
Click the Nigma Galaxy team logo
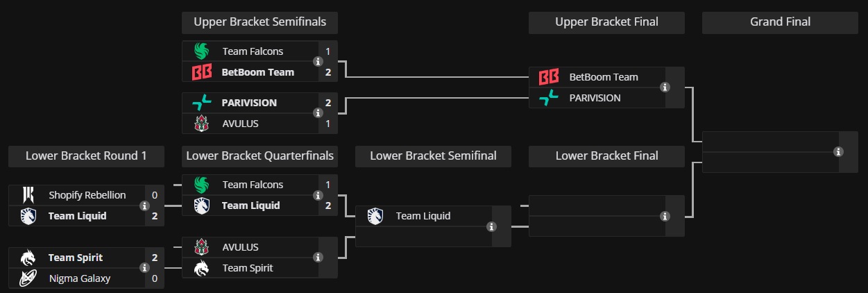tap(28, 278)
